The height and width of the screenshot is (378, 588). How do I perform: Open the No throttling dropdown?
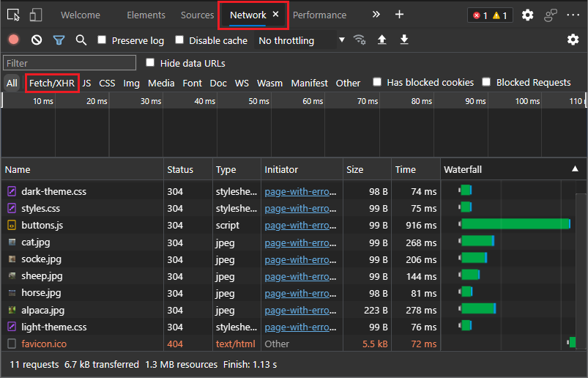pyautogui.click(x=300, y=40)
